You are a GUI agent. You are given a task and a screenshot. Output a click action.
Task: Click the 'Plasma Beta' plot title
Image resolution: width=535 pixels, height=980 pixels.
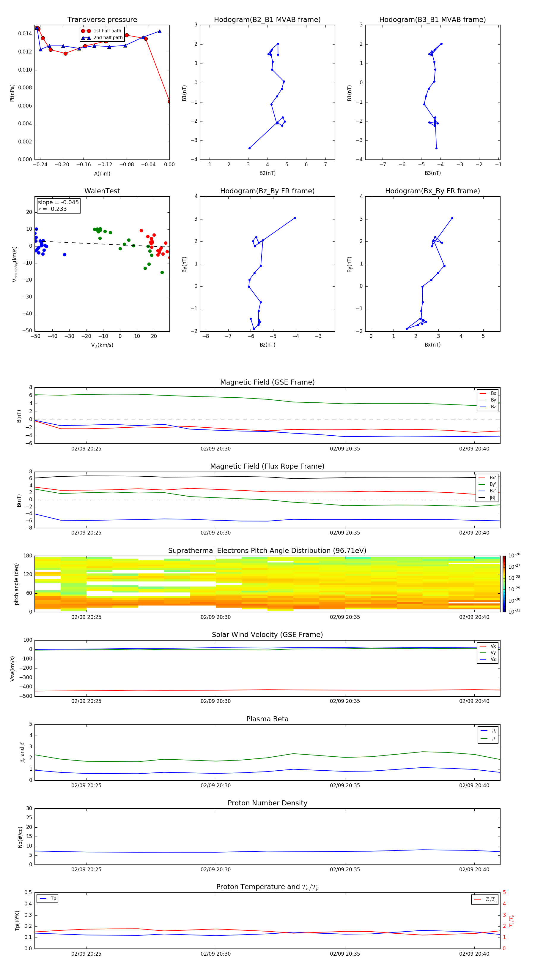[x=267, y=719]
